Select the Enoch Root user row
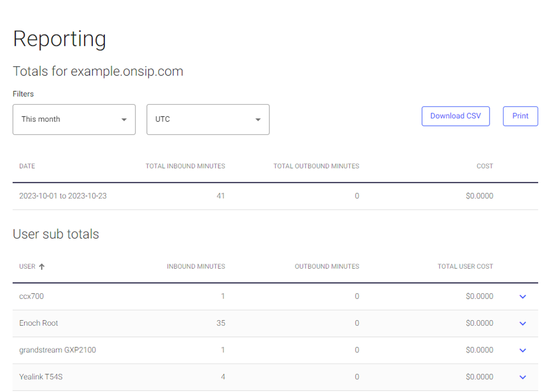The image size is (553, 392). click(275, 323)
